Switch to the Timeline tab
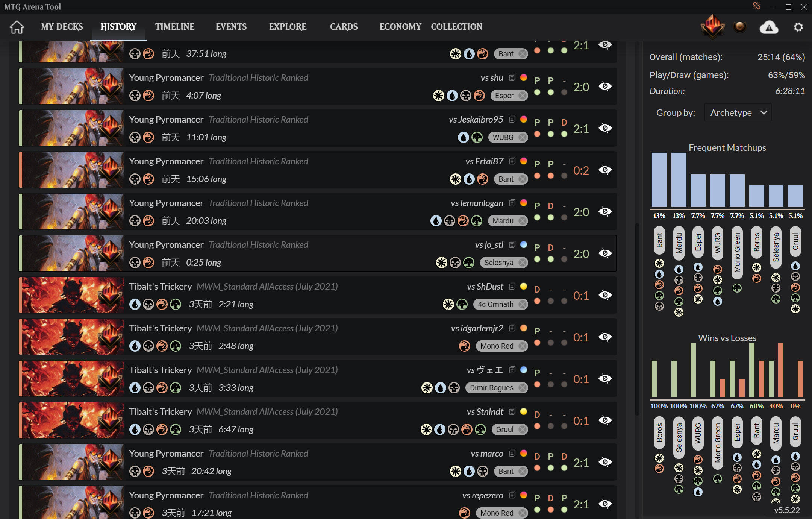 click(x=175, y=27)
